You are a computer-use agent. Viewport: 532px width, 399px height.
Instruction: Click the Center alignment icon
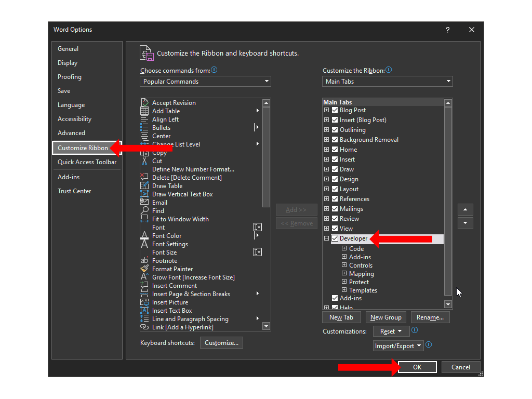point(144,136)
